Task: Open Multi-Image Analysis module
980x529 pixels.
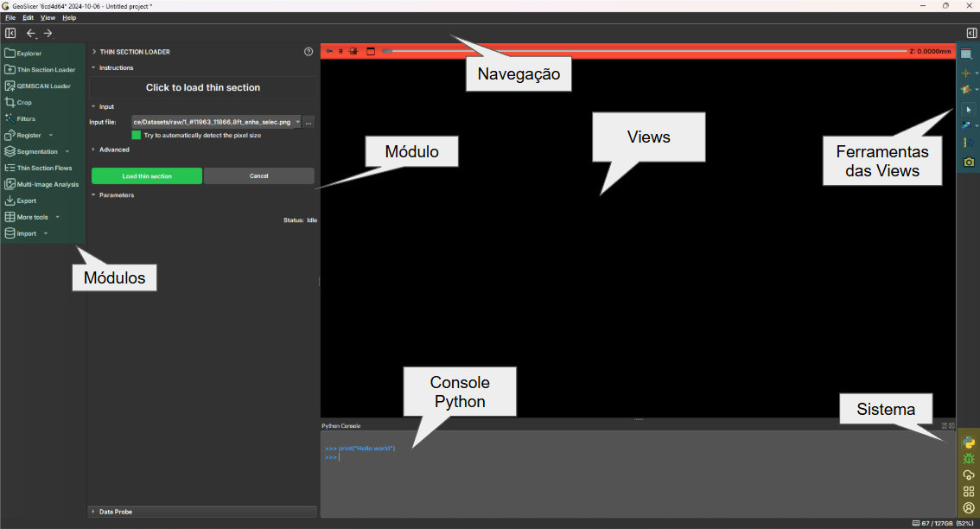Action: click(47, 184)
